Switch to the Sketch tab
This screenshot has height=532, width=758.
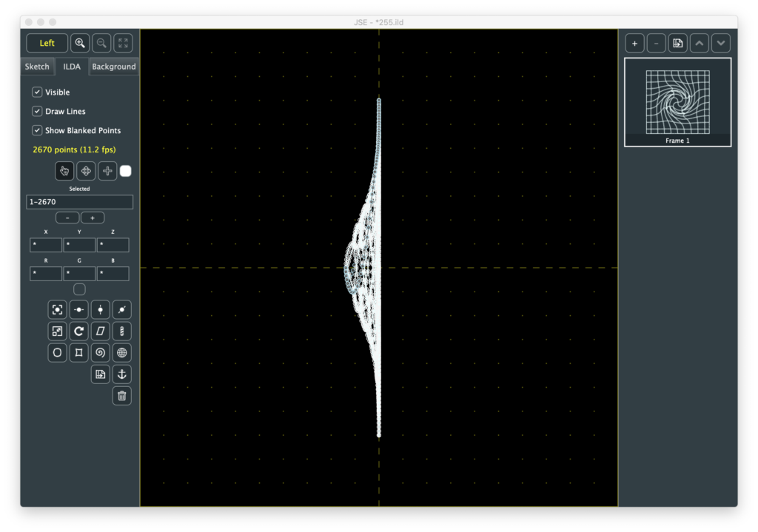[37, 67]
